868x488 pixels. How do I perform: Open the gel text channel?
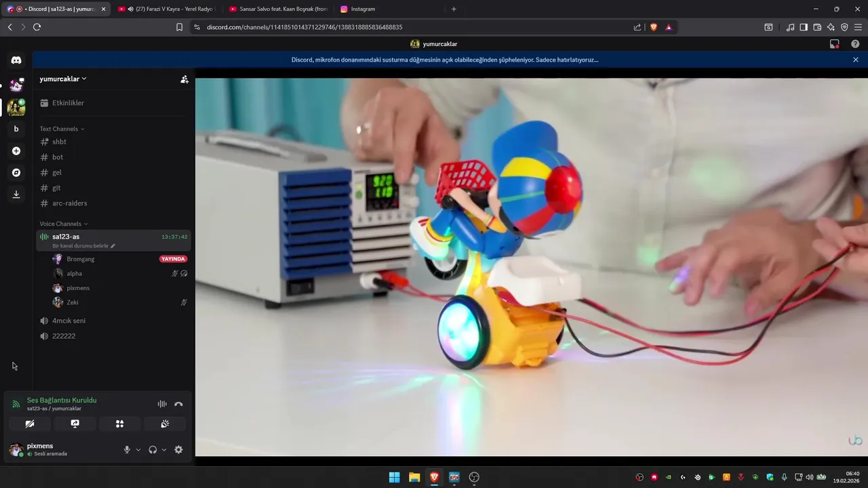[x=113, y=173]
